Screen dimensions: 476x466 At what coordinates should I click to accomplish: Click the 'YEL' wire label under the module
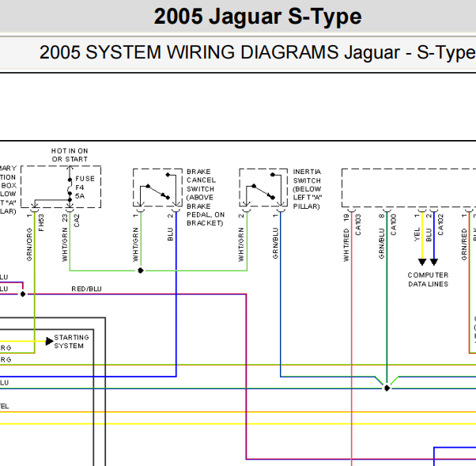(417, 234)
